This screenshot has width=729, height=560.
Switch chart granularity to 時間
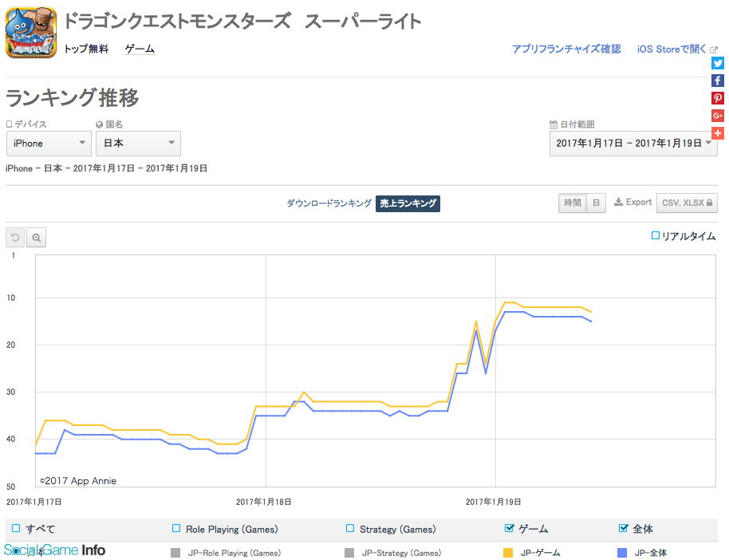pyautogui.click(x=573, y=203)
